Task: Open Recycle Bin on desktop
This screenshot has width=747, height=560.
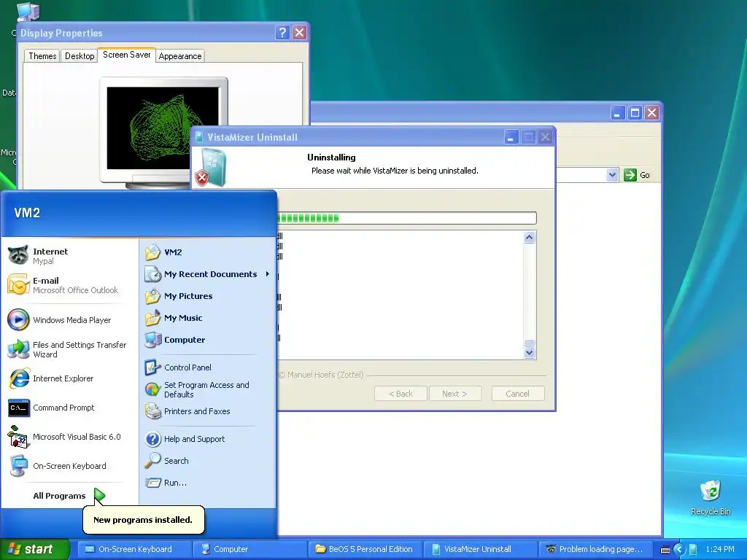Action: pyautogui.click(x=711, y=497)
